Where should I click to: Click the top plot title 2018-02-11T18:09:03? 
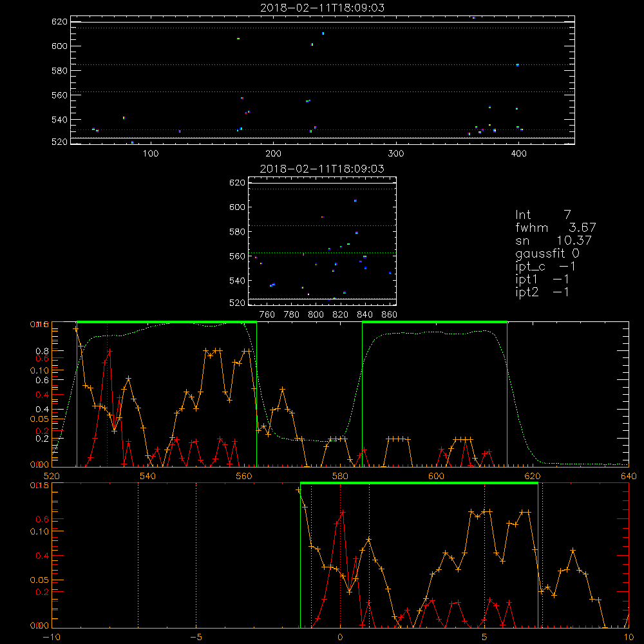(323, 8)
